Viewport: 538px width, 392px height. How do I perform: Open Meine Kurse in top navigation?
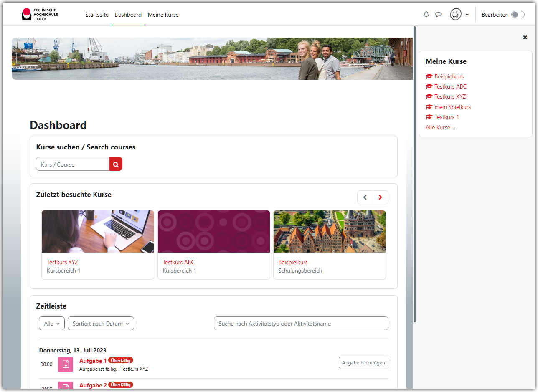[163, 15]
